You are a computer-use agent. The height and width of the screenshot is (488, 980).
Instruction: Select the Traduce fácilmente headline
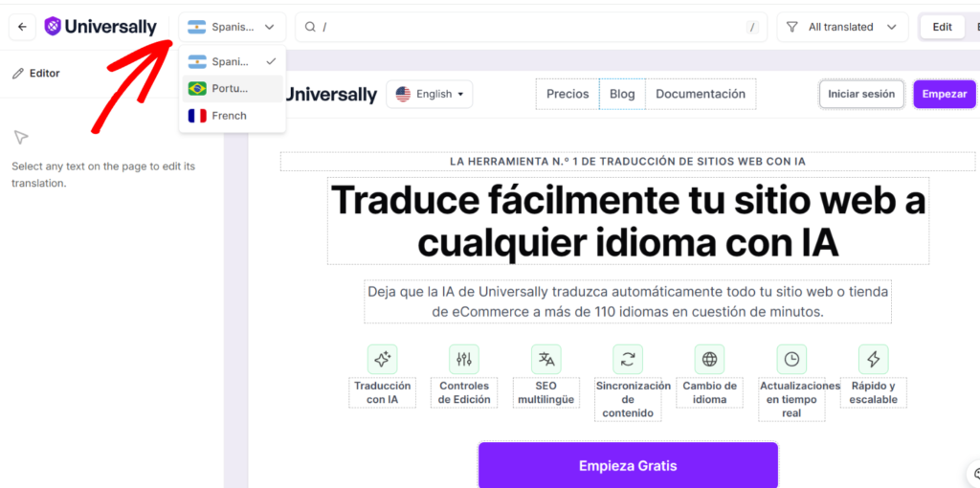[x=628, y=221]
